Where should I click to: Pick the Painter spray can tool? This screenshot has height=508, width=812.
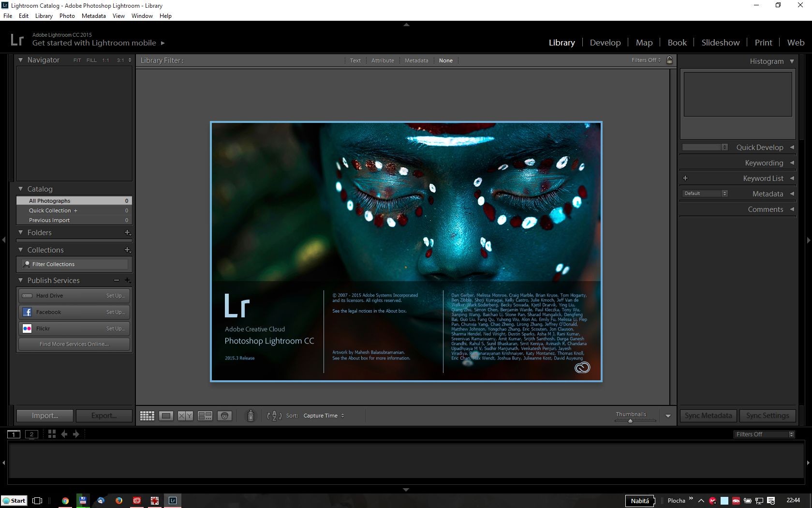[x=251, y=416]
